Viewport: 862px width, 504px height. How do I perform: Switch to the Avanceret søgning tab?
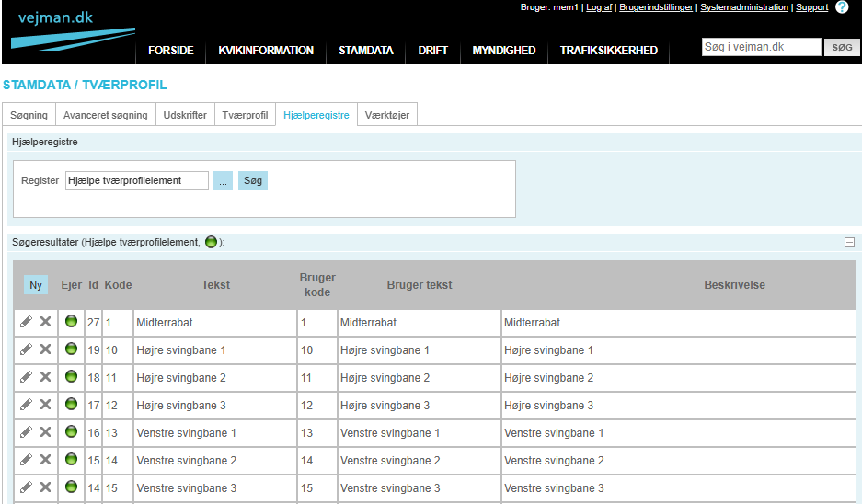click(105, 115)
